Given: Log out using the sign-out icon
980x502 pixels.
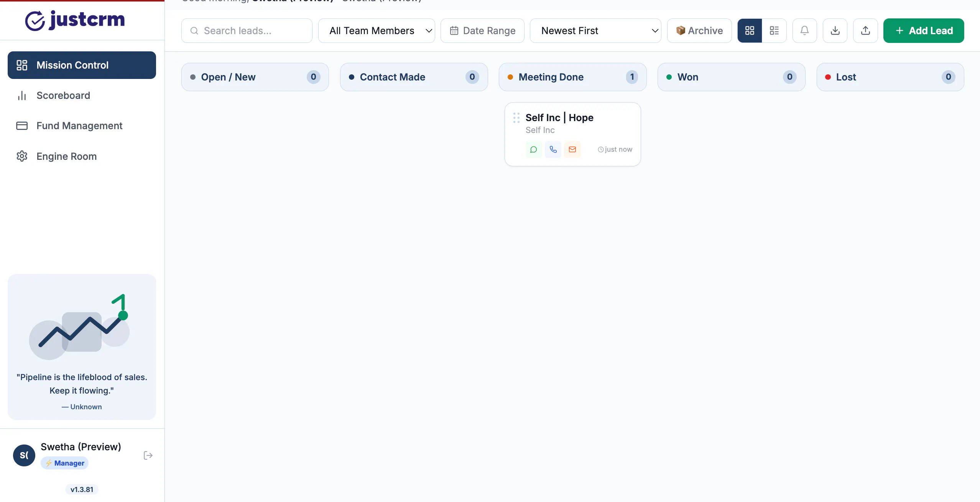Looking at the screenshot, I should tap(148, 455).
